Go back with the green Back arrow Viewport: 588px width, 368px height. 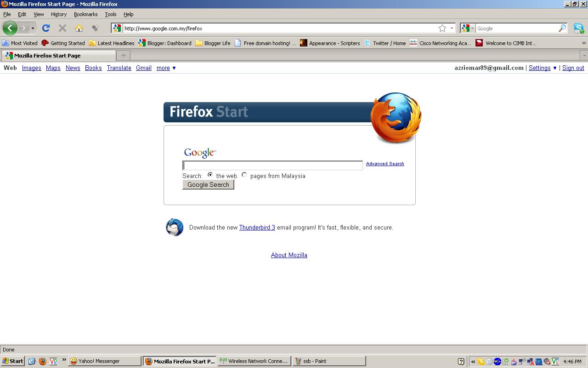pos(10,28)
